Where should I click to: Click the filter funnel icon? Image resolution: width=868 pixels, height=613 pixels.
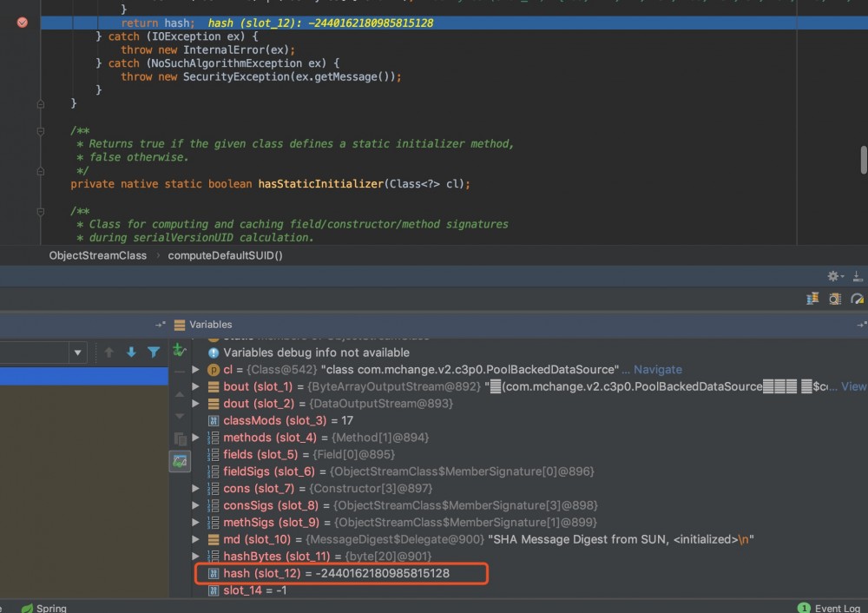[x=154, y=353]
